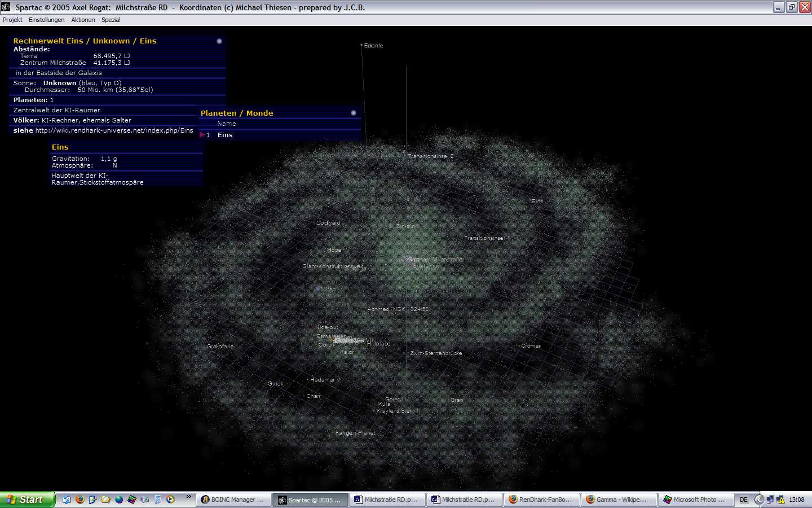Click the Windows Start button
Viewport: 812px width, 508px height.
27,500
